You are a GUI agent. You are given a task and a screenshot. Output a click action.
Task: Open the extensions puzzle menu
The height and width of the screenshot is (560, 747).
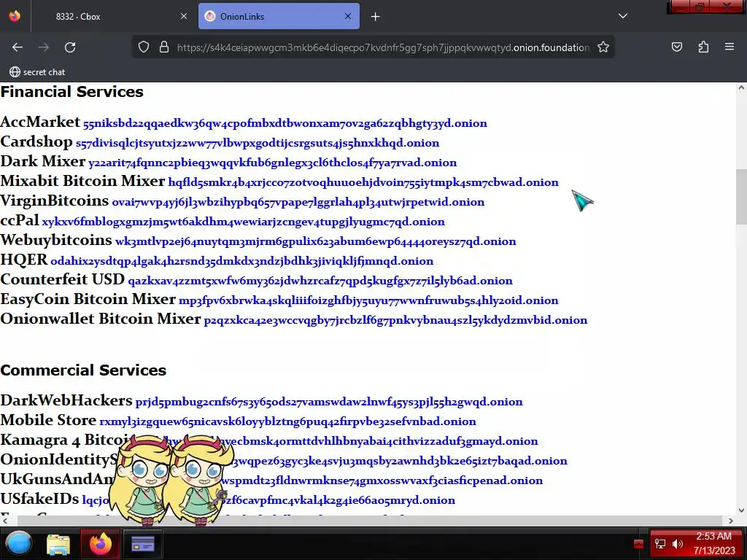click(x=703, y=47)
